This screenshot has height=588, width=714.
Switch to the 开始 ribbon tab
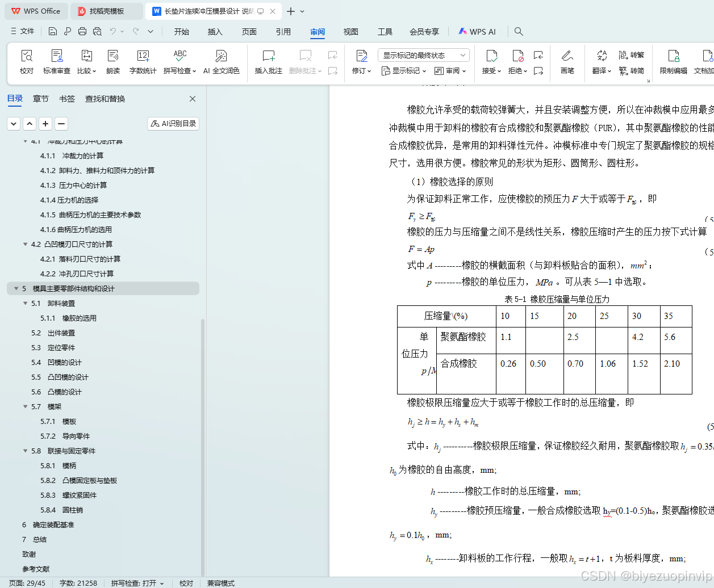(182, 32)
